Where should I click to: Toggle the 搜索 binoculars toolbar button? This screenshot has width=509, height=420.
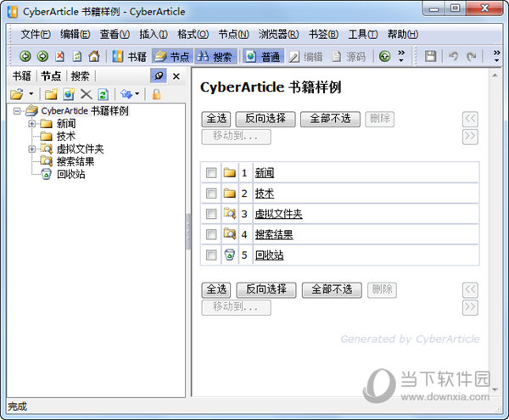pyautogui.click(x=215, y=57)
